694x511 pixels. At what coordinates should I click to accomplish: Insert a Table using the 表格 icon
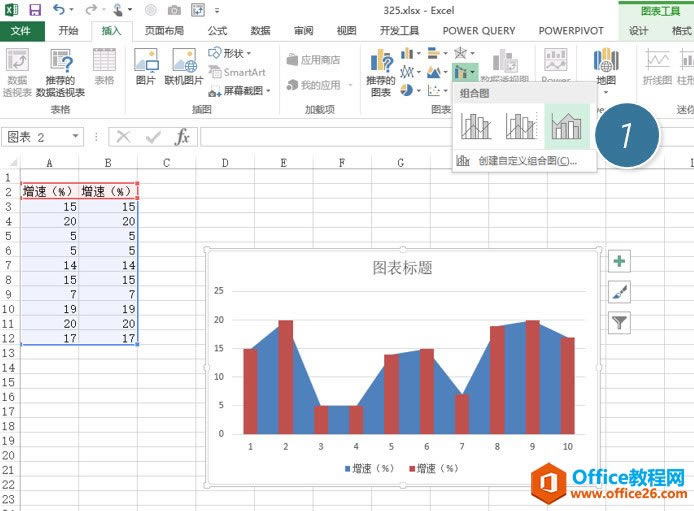point(104,66)
